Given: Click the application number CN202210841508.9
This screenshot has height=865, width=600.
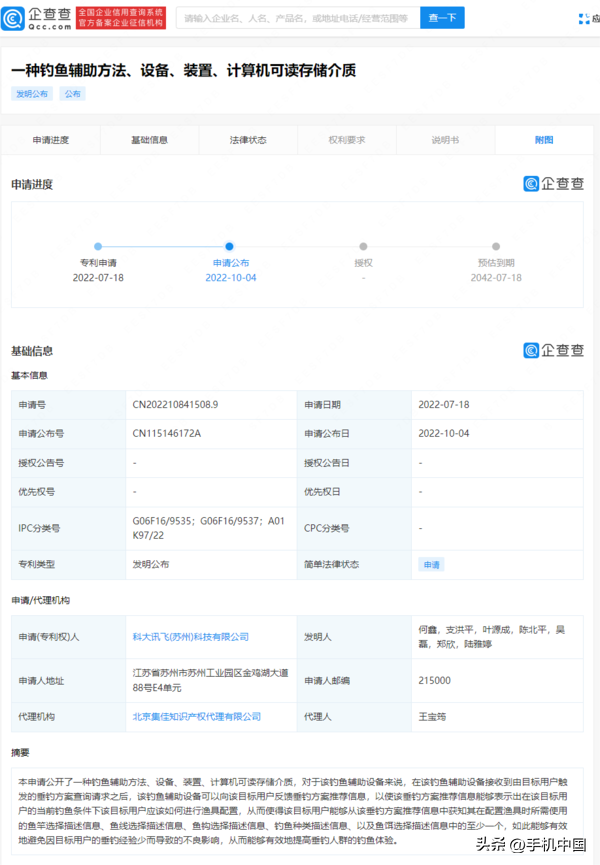Looking at the screenshot, I should pos(175,405).
